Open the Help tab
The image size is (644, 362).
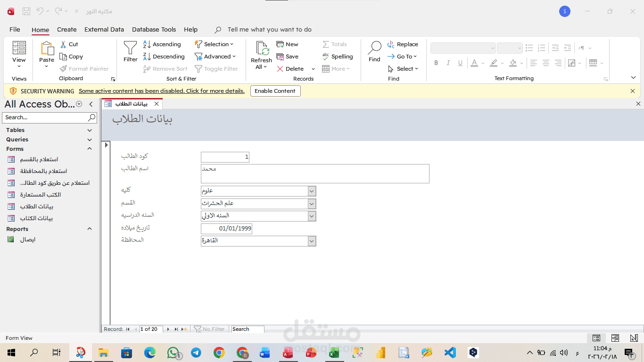(x=191, y=29)
